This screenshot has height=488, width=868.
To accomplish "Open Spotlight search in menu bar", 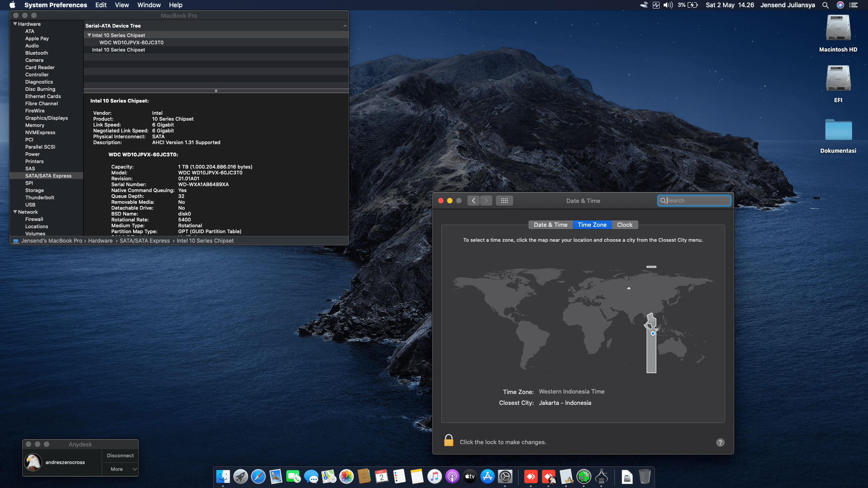I will point(825,5).
